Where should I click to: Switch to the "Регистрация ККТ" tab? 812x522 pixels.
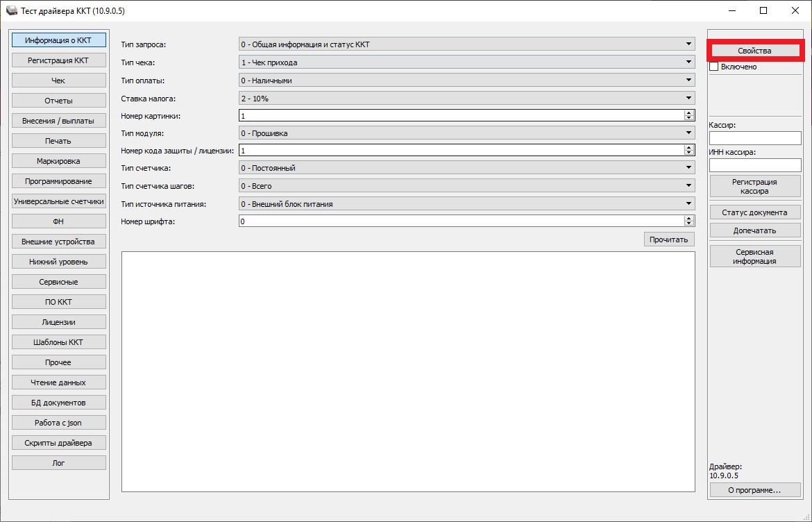coord(58,60)
